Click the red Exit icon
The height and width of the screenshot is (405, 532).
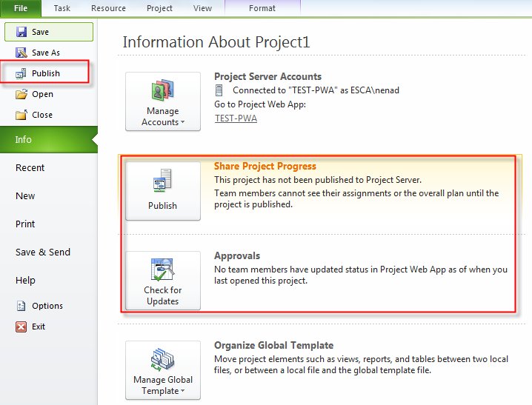[x=21, y=327]
